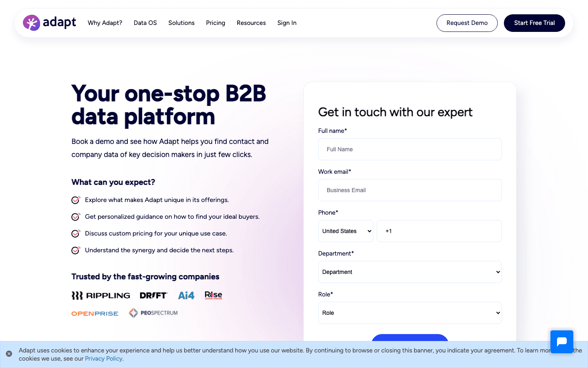588x368 pixels.
Task: Dismiss the cookie banner
Action: pos(9,353)
